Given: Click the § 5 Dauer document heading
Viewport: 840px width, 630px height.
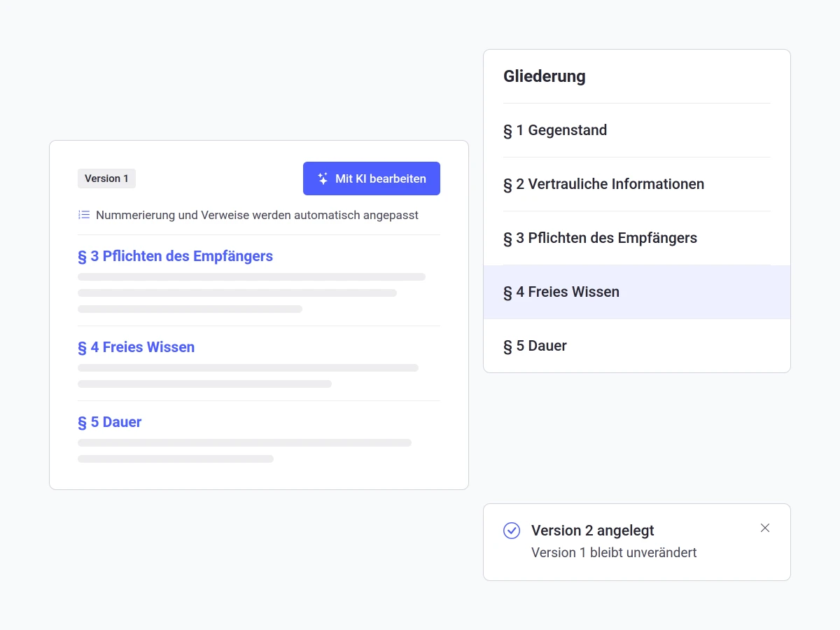Looking at the screenshot, I should (110, 422).
